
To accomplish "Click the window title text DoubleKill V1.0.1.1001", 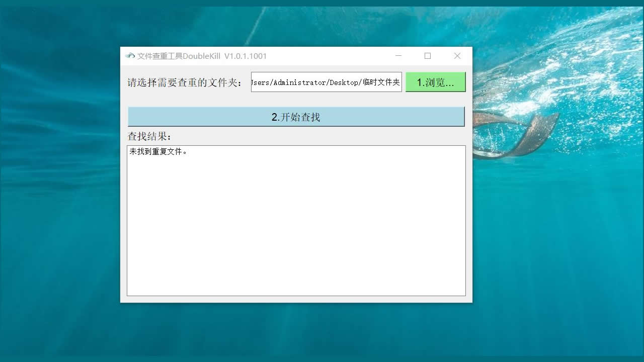I will tap(201, 56).
